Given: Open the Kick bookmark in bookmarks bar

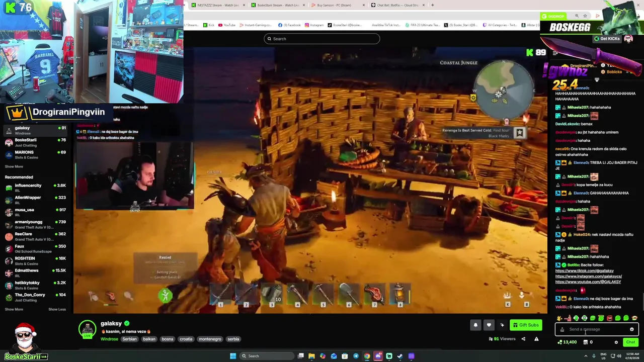Looking at the screenshot, I should [x=209, y=25].
